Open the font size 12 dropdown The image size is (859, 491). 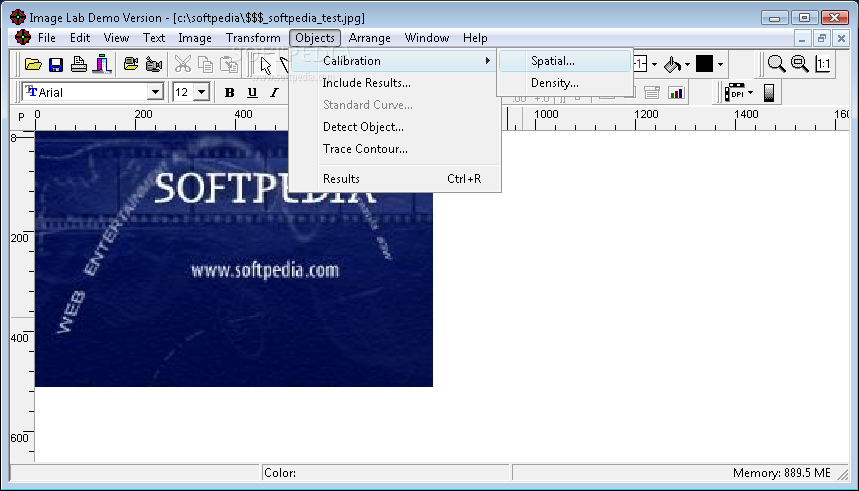tap(202, 92)
